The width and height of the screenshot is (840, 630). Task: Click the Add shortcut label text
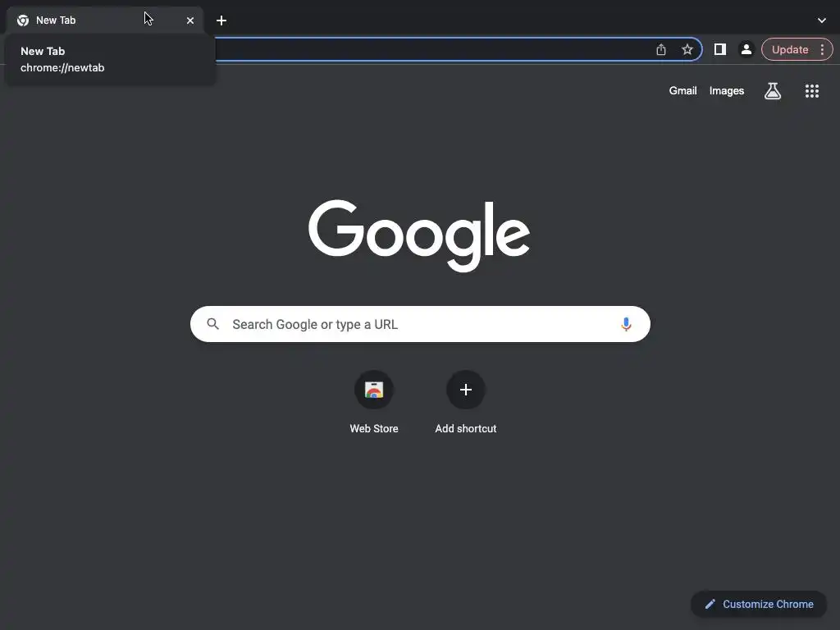[466, 428]
